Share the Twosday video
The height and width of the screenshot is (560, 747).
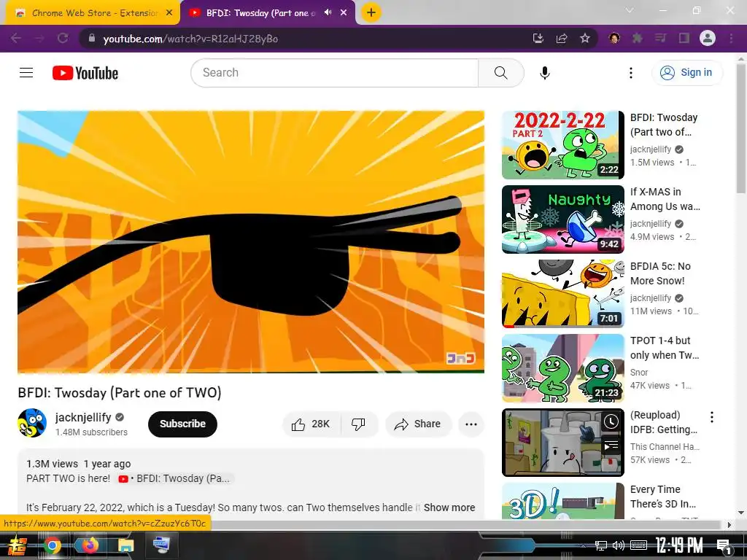coord(418,424)
